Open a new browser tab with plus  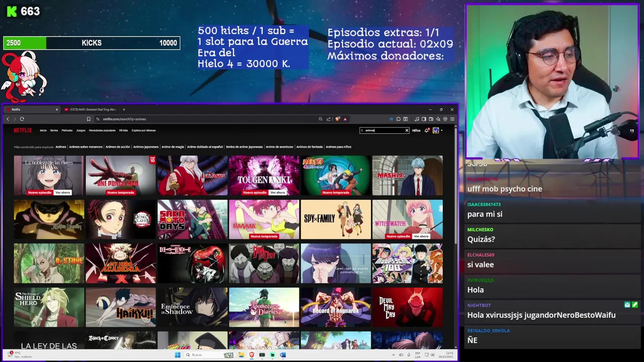click(x=124, y=109)
